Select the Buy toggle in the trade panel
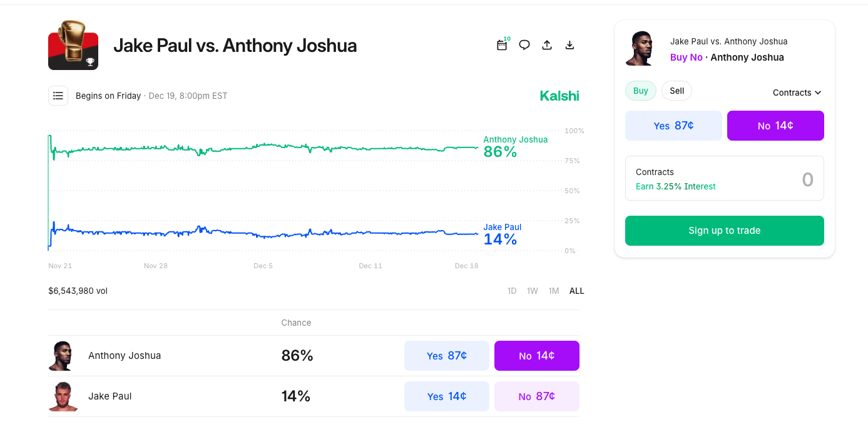The width and height of the screenshot is (868, 442). pyautogui.click(x=640, y=91)
